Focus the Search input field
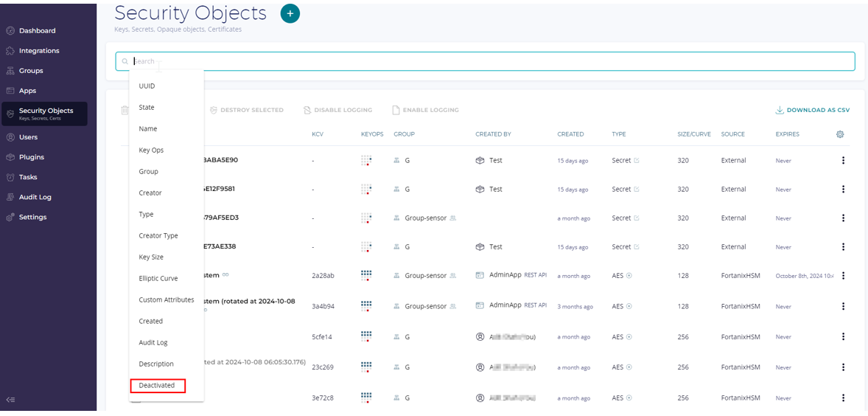868x416 pixels. click(x=486, y=61)
